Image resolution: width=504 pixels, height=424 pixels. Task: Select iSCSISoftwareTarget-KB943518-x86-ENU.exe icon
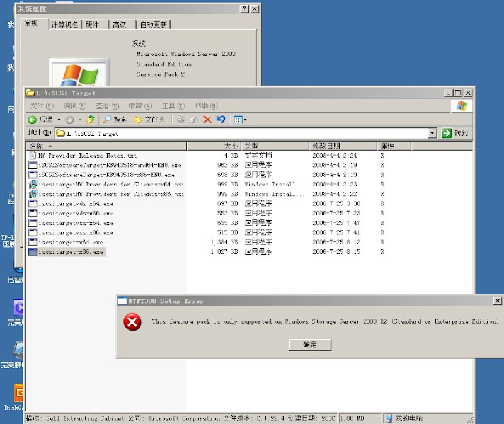pos(33,175)
